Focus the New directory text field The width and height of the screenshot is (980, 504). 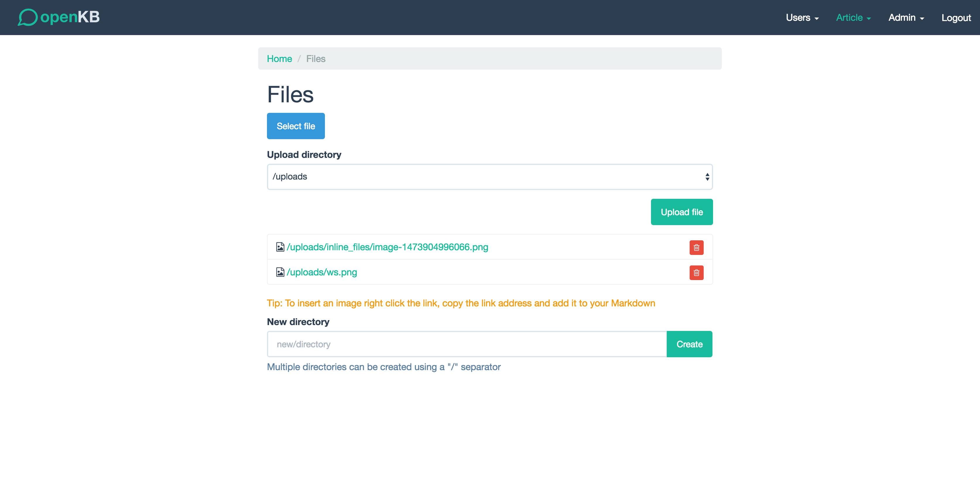coord(466,344)
